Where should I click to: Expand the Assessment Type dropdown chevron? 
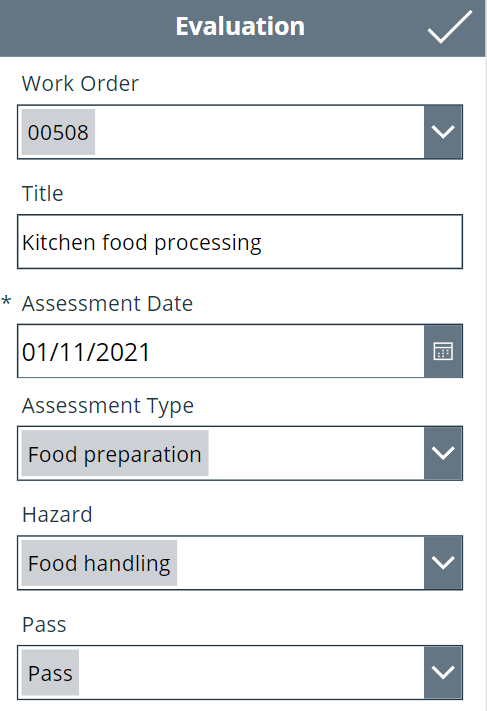pyautogui.click(x=443, y=453)
